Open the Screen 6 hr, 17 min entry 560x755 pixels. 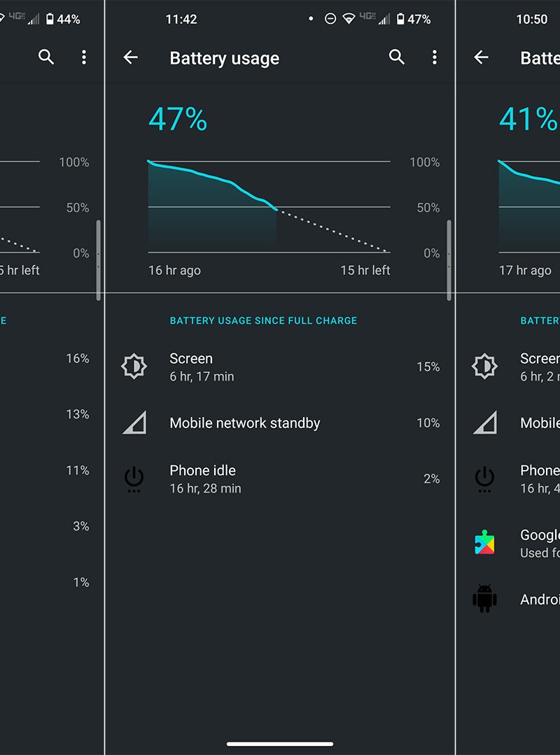(280, 367)
